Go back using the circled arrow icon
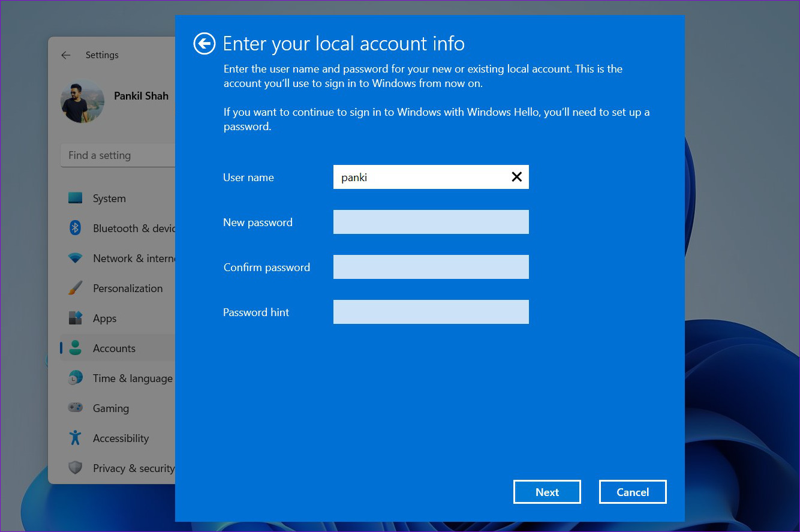Image resolution: width=800 pixels, height=532 pixels. point(204,43)
